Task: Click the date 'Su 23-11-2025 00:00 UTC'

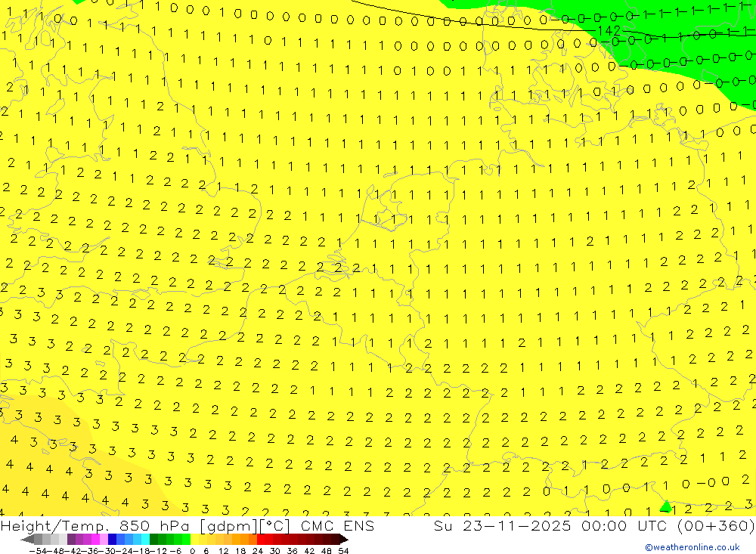Action: 551,525
